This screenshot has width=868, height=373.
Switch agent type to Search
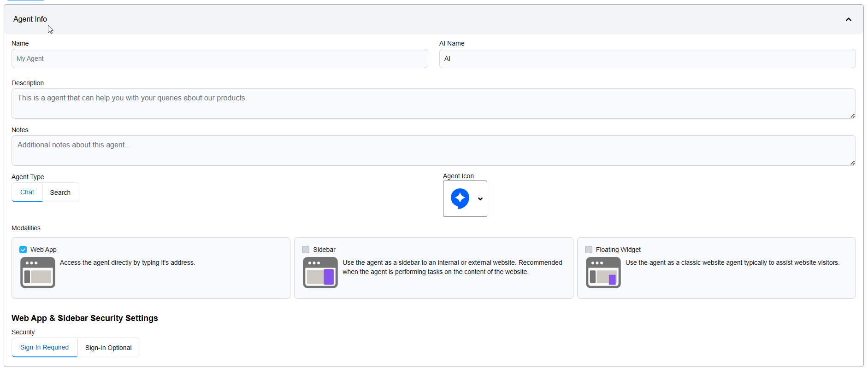point(60,192)
